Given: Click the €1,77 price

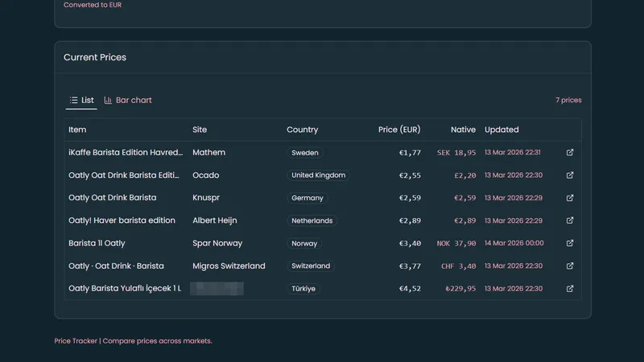Looking at the screenshot, I should [x=410, y=153].
